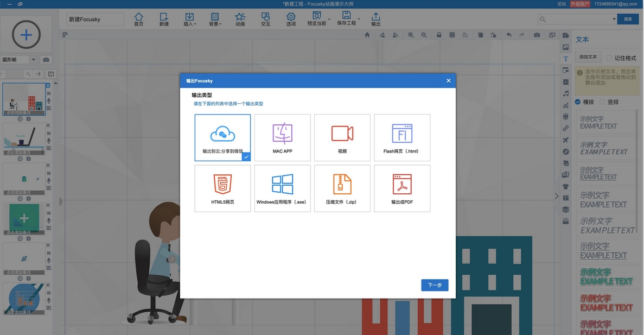
Task: Open the 插入 dropdown menu
Action: point(189,19)
